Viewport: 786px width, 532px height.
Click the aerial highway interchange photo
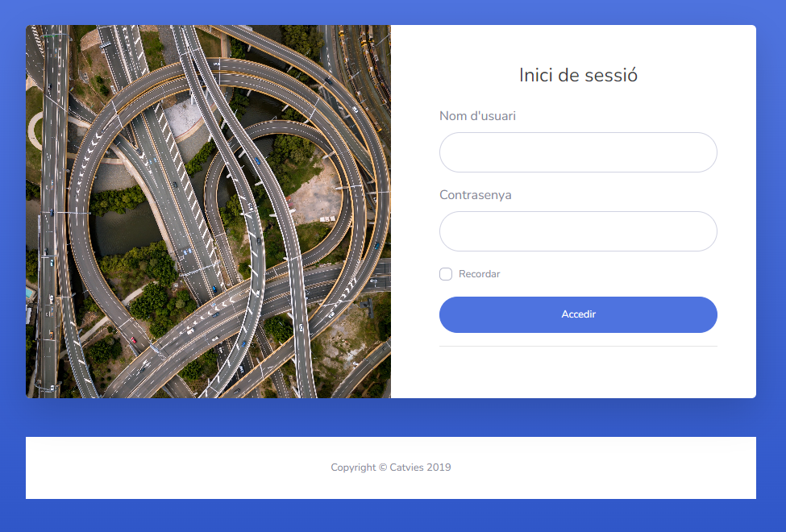(208, 212)
